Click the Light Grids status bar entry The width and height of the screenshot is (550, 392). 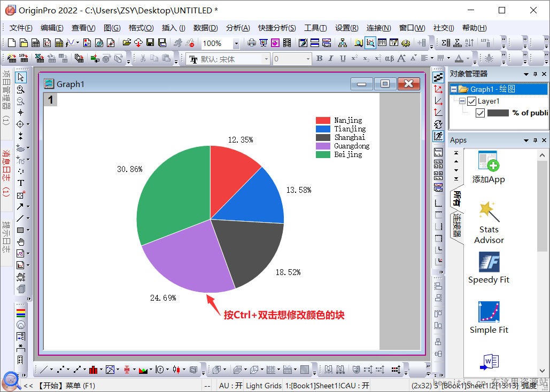(x=264, y=386)
